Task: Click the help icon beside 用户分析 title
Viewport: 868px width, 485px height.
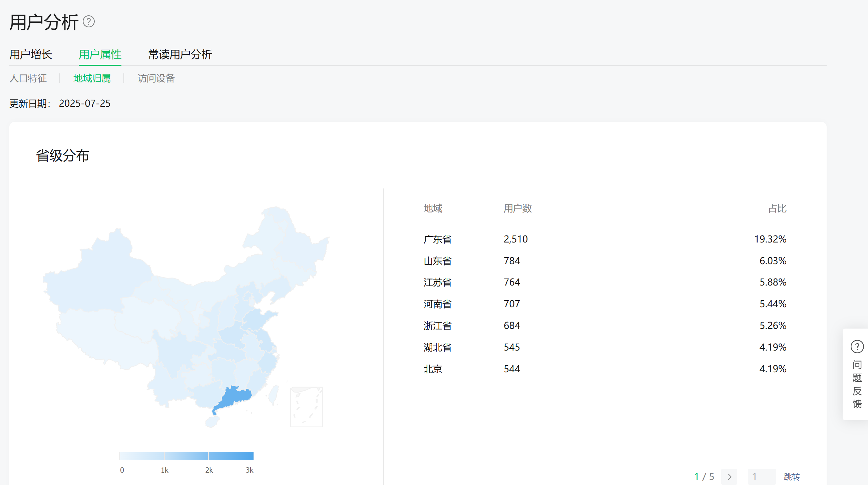Action: (x=89, y=22)
